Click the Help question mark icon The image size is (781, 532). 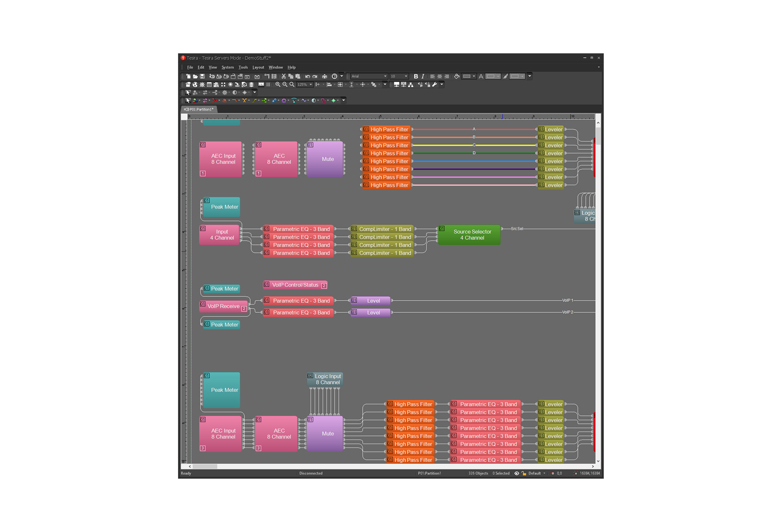[334, 76]
